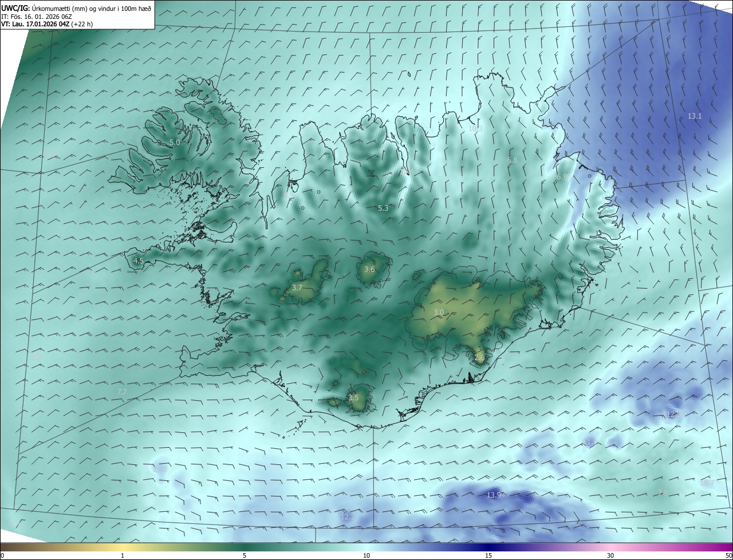This screenshot has height=560, width=733.
Task: Click the 10.7 value at the southeast edge
Action: [707, 483]
